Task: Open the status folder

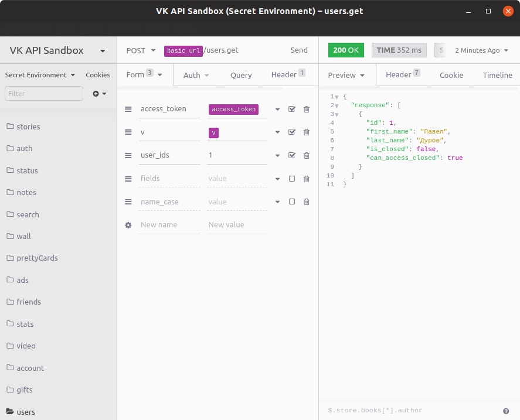Action: tap(22, 170)
